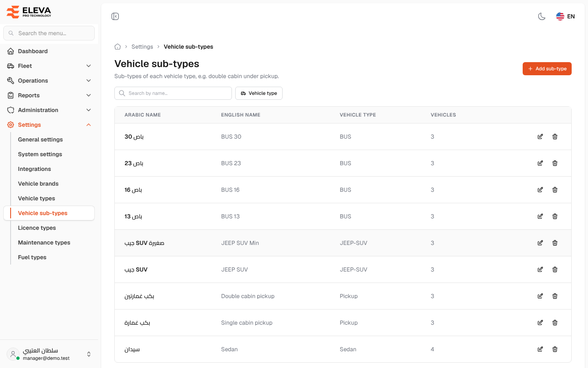Delete the Double cabin pickup row

pyautogui.click(x=555, y=296)
